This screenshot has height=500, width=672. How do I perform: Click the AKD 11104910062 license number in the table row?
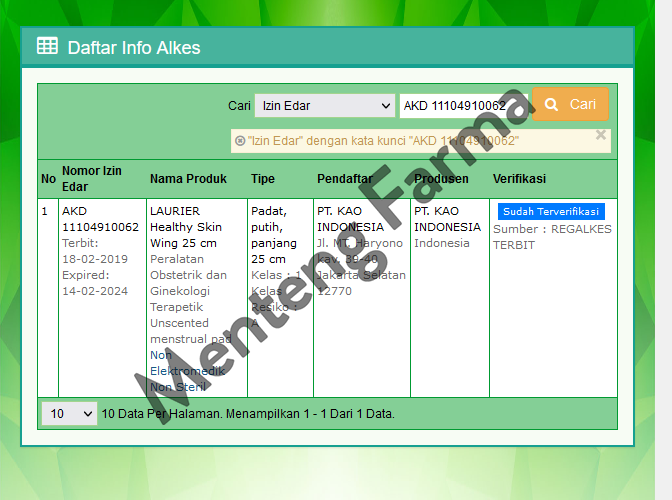[100, 219]
